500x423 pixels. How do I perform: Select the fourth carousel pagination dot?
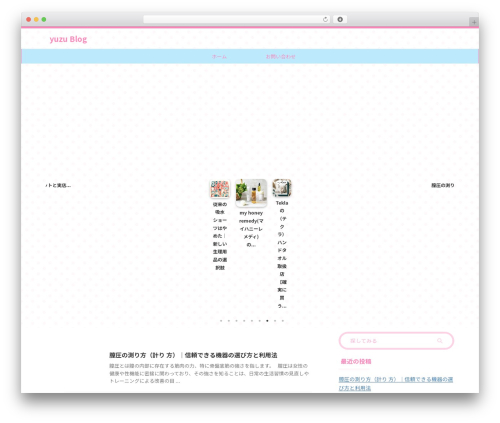pos(244,321)
